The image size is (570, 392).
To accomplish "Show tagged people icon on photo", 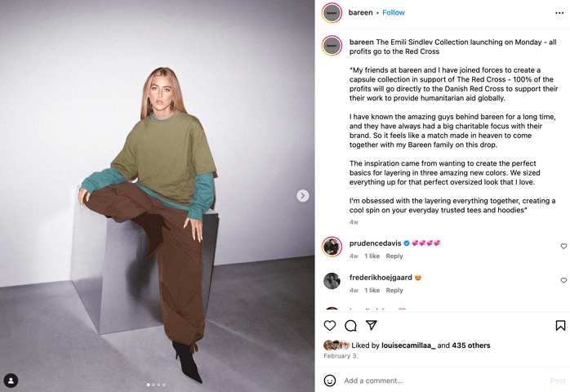I will coord(11,381).
